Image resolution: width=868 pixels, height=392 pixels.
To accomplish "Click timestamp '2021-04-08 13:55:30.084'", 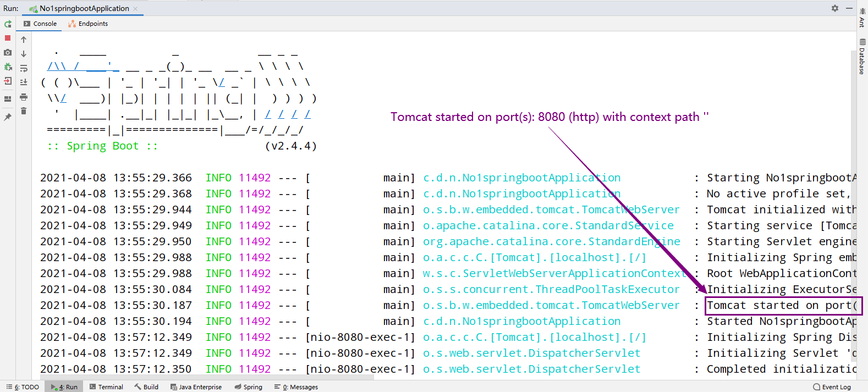I will [116, 289].
